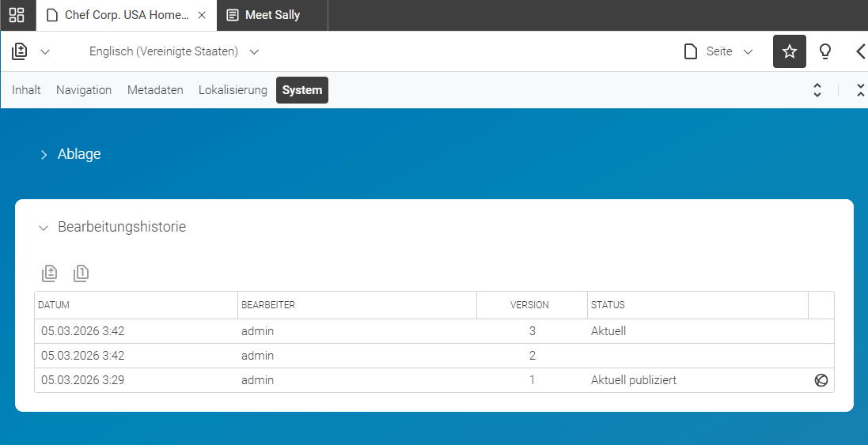Select the 05.03.2026 3:29 date cell
This screenshot has height=445, width=868.
tap(136, 380)
